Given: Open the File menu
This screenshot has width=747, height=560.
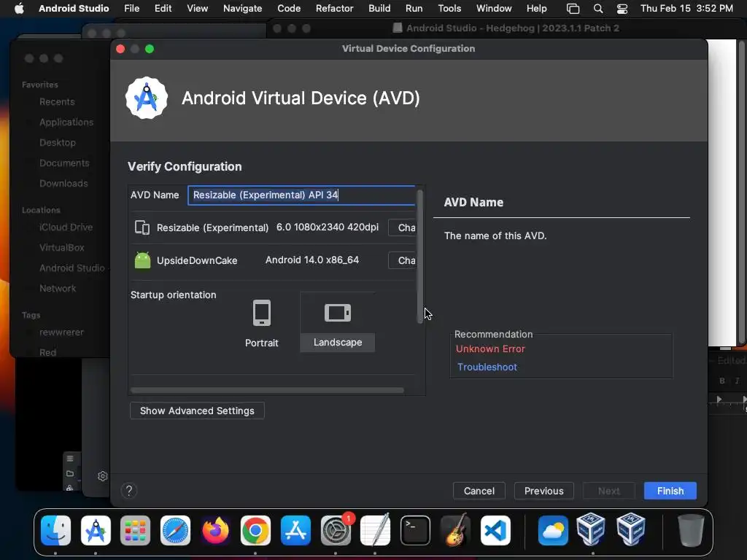Looking at the screenshot, I should pos(131,8).
